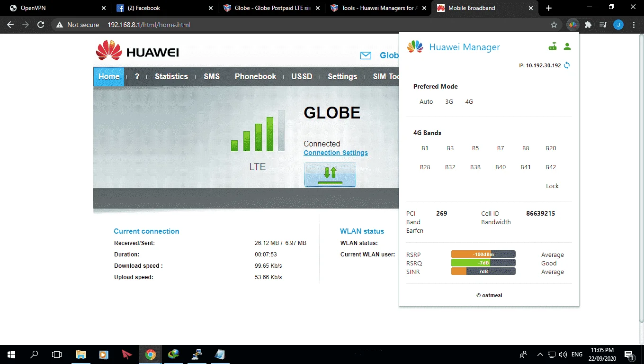The height and width of the screenshot is (364, 644).
Task: Open the Phonebook menu
Action: click(x=255, y=77)
